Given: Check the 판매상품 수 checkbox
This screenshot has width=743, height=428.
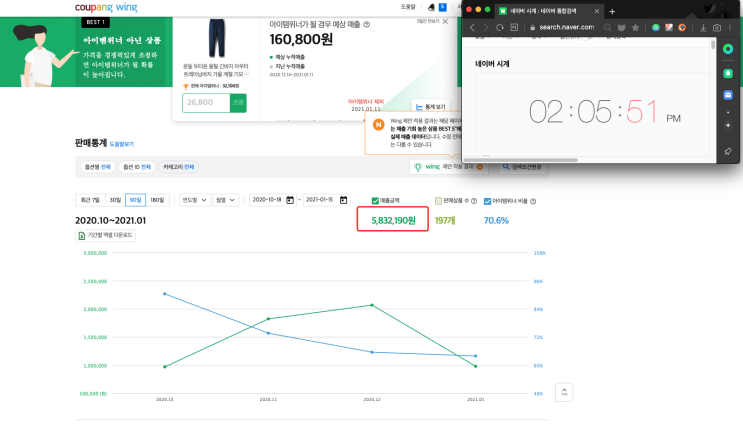Looking at the screenshot, I should click(438, 201).
